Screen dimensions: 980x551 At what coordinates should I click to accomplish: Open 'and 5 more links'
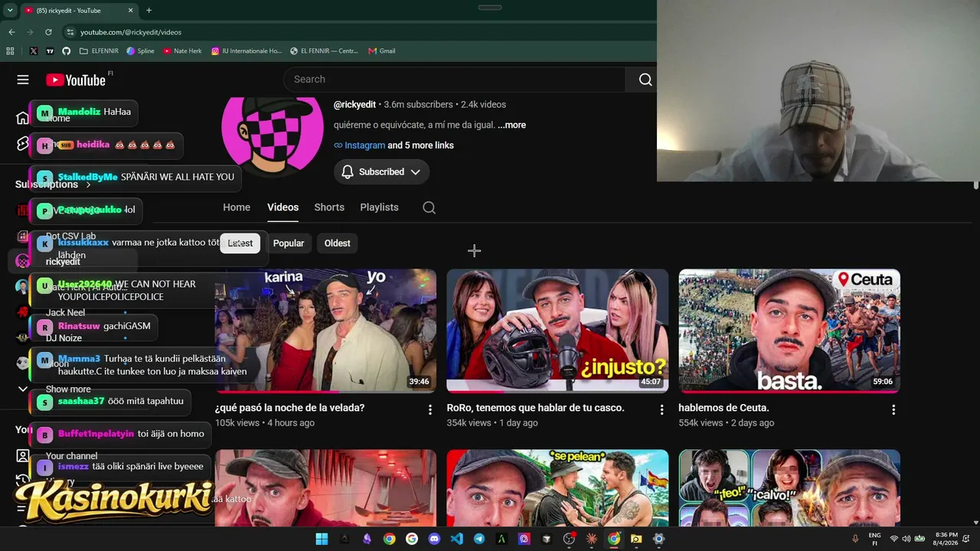click(420, 145)
